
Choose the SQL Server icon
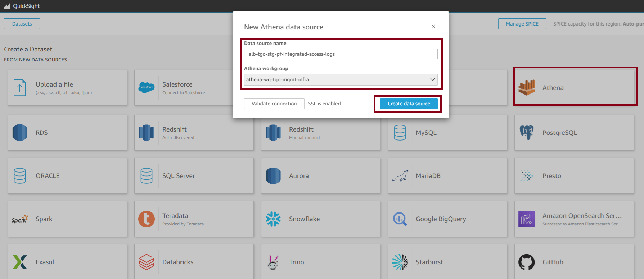(x=147, y=176)
